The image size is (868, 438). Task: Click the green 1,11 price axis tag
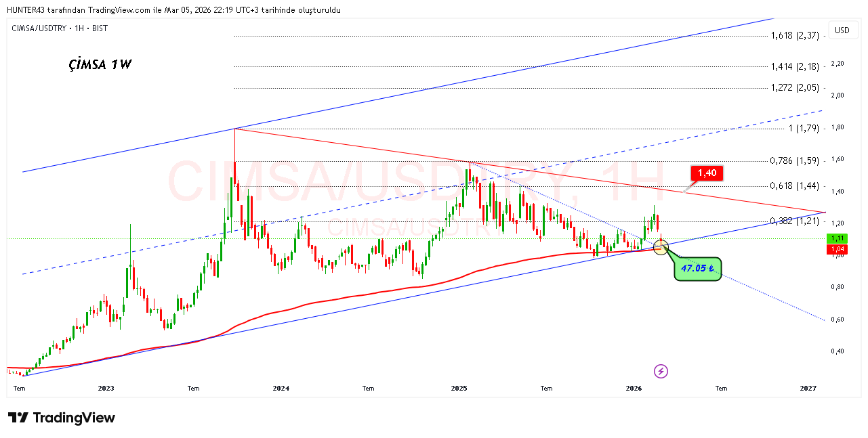click(x=838, y=238)
